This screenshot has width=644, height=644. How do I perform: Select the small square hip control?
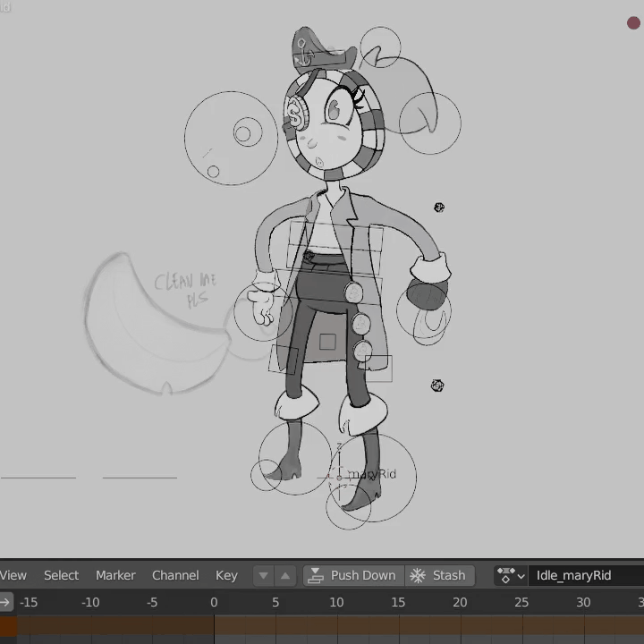327,342
